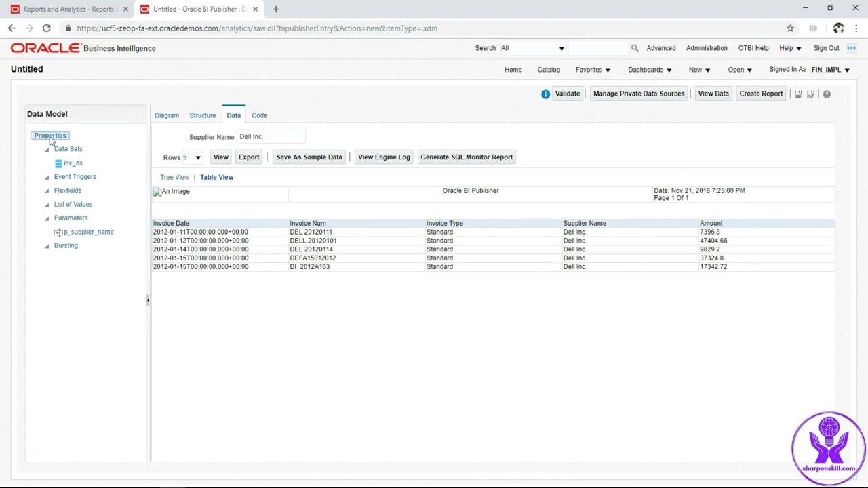Click the View Engine Log button

384,157
